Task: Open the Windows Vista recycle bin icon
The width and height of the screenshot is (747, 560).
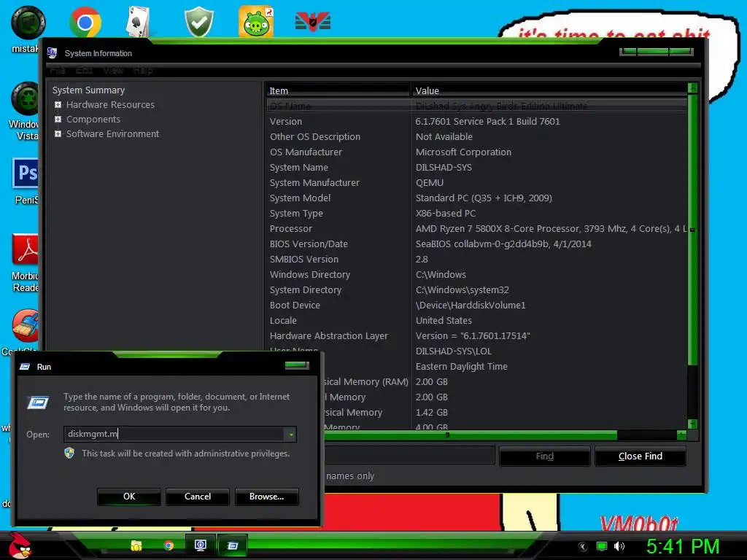Action: click(x=26, y=111)
